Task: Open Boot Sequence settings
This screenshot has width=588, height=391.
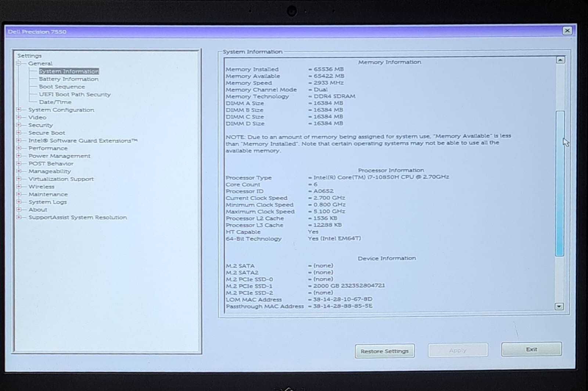Action: (62, 87)
